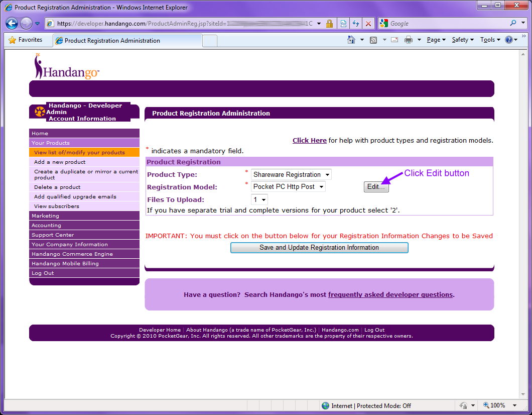This screenshot has width=532, height=415.
Task: Click the Google search provider icon
Action: coord(384,24)
